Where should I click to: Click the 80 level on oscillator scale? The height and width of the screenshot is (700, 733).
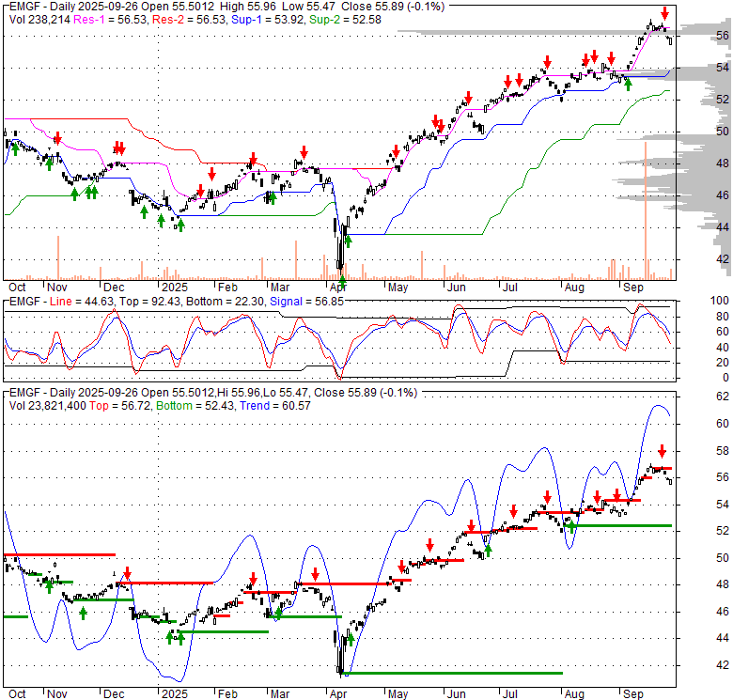[723, 317]
